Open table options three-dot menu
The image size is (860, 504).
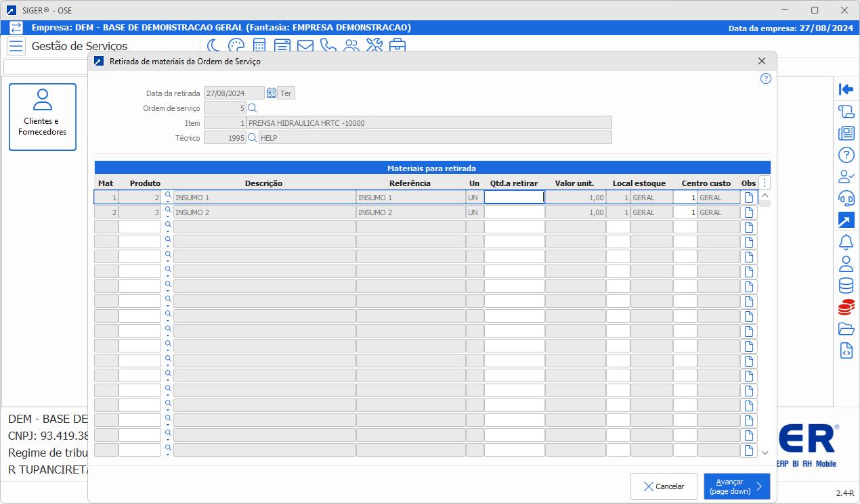[x=765, y=183]
